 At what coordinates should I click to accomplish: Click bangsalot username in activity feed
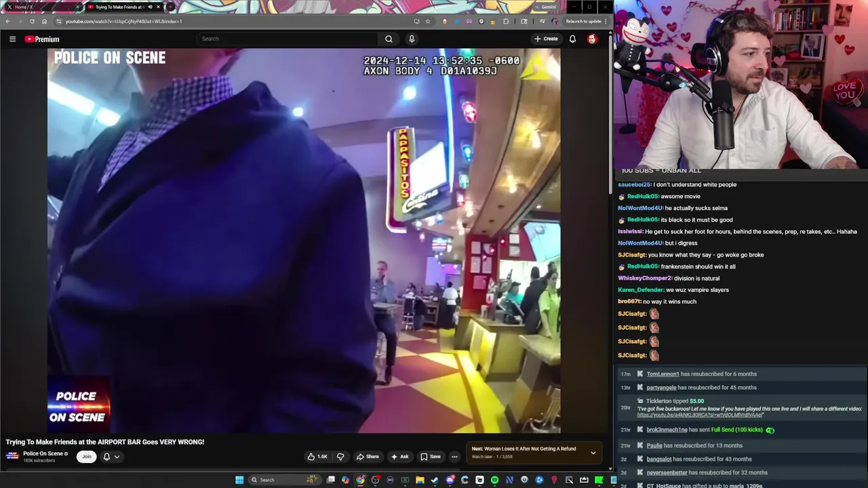pos(659,459)
